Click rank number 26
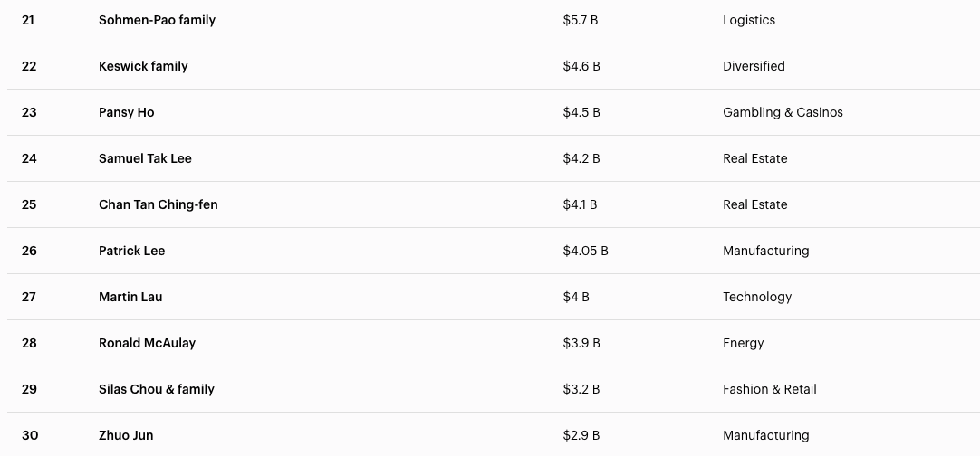 (x=29, y=251)
